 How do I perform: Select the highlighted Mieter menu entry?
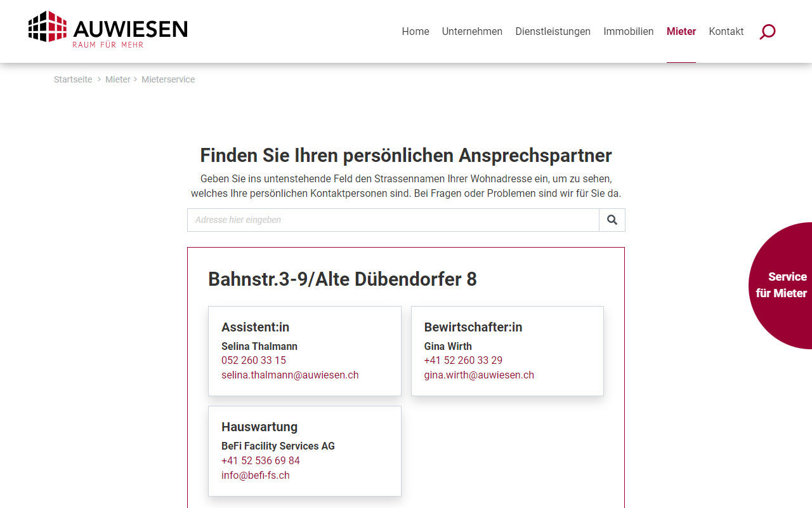tap(681, 31)
